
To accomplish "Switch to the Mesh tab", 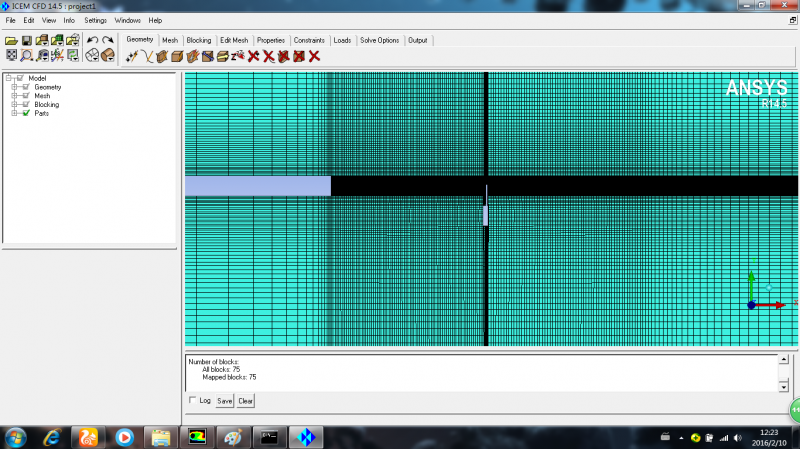I will click(170, 40).
